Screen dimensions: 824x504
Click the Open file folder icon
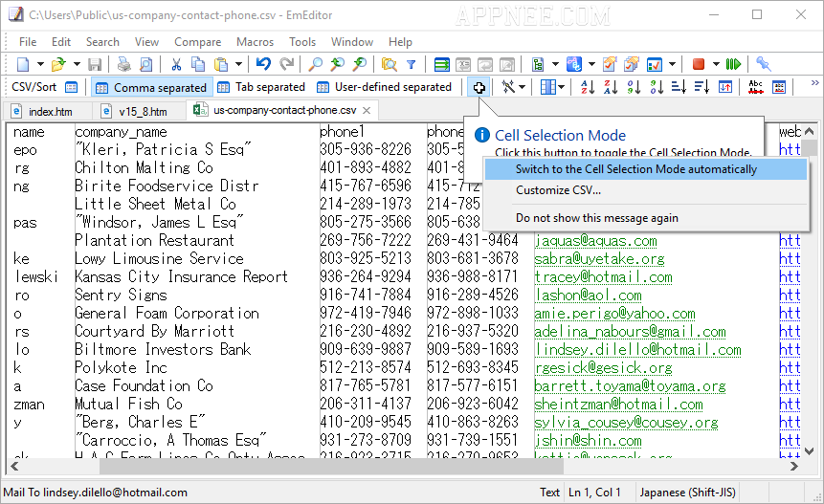(57, 64)
